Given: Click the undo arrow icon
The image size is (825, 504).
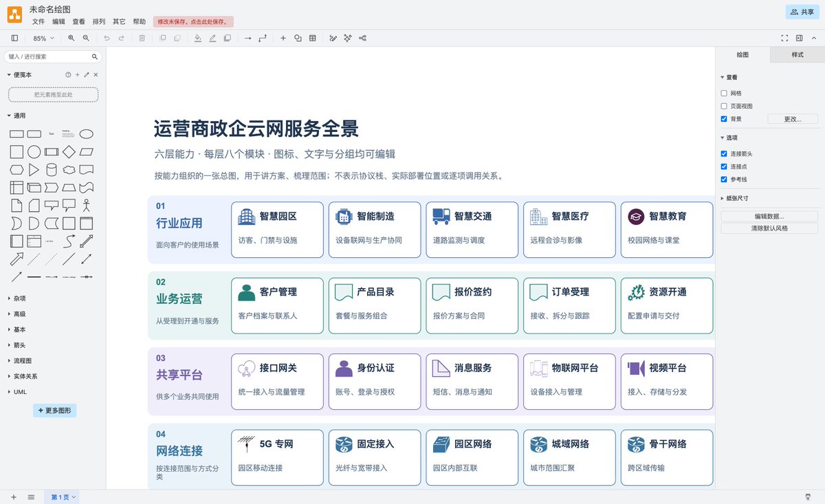Looking at the screenshot, I should 107,39.
